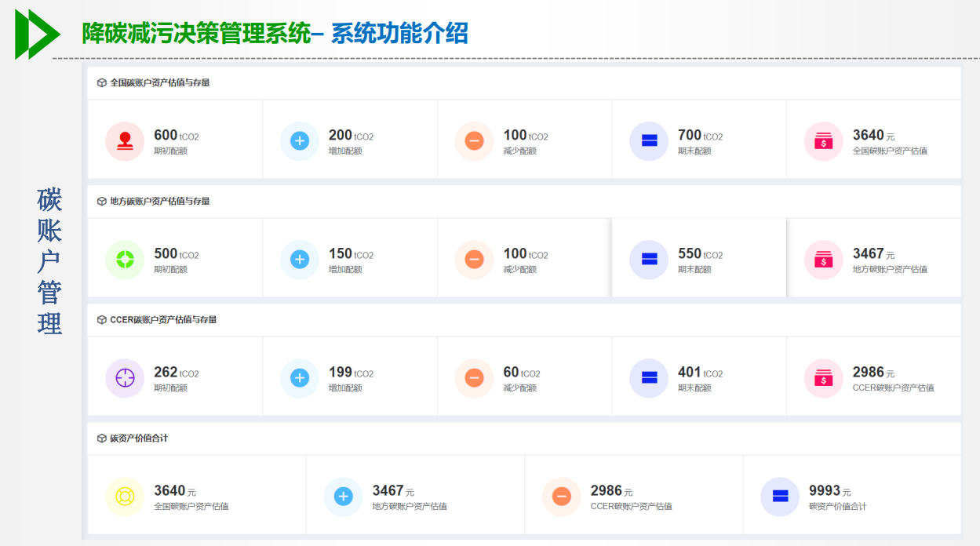The width and height of the screenshot is (980, 546).
Task: Click the blue plus icon in 碳资产价值合计 section
Action: point(343,497)
